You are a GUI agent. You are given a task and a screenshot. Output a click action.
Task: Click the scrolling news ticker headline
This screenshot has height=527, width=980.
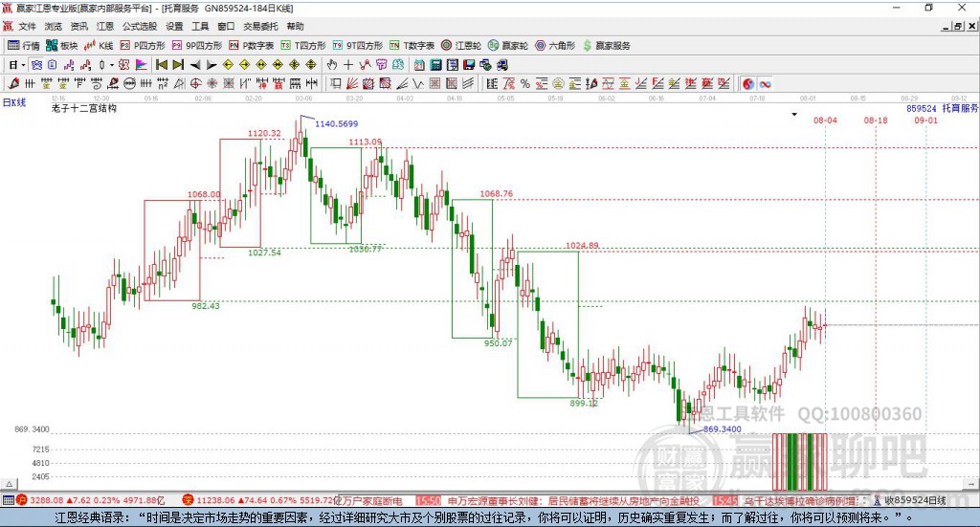click(x=603, y=500)
